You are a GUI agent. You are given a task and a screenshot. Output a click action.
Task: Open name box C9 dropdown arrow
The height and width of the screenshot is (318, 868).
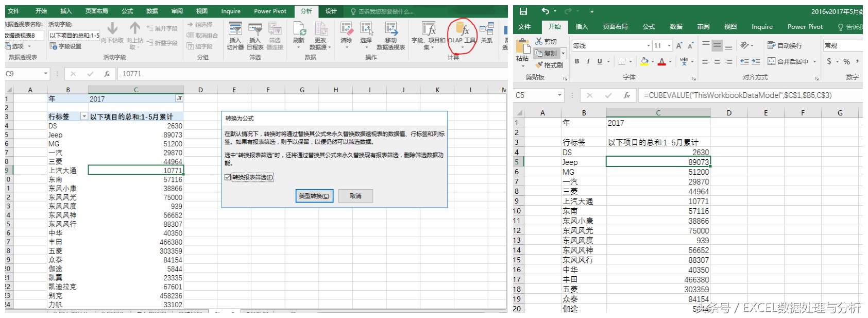[46, 74]
